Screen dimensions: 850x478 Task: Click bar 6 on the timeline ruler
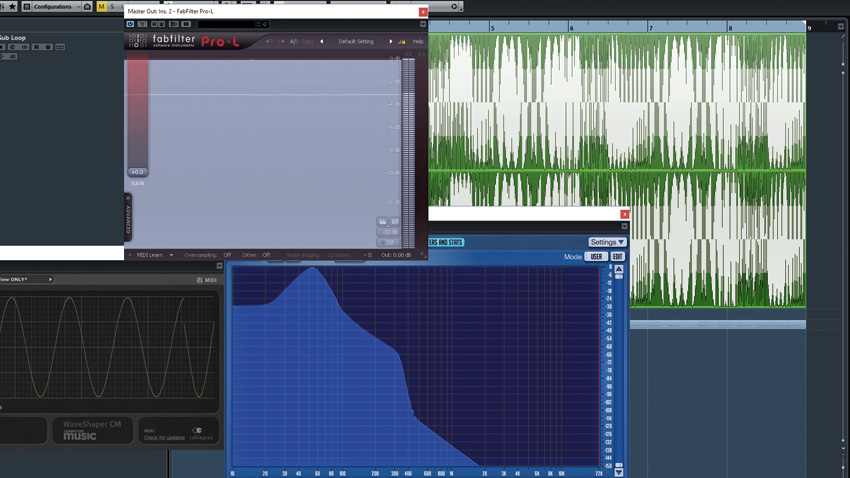coord(571,28)
